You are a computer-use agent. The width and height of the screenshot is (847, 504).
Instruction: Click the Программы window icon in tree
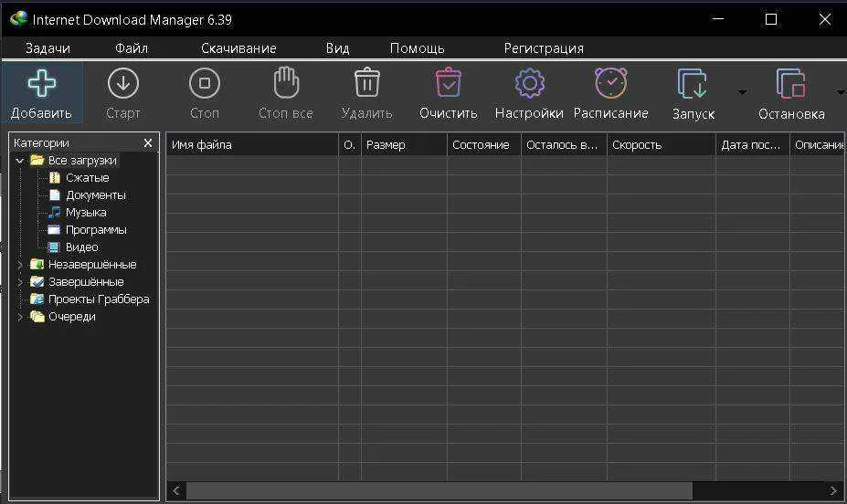pyautogui.click(x=54, y=230)
